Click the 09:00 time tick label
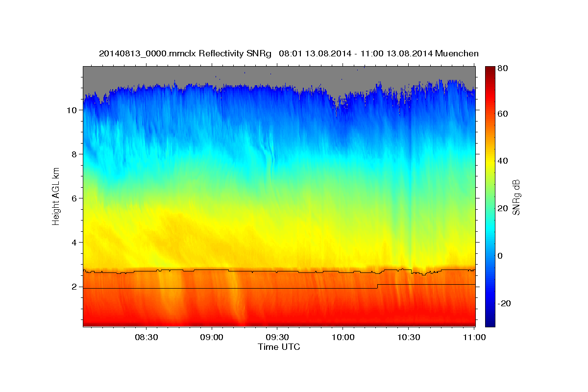Image resolution: width=588 pixels, height=392 pixels. (212, 338)
